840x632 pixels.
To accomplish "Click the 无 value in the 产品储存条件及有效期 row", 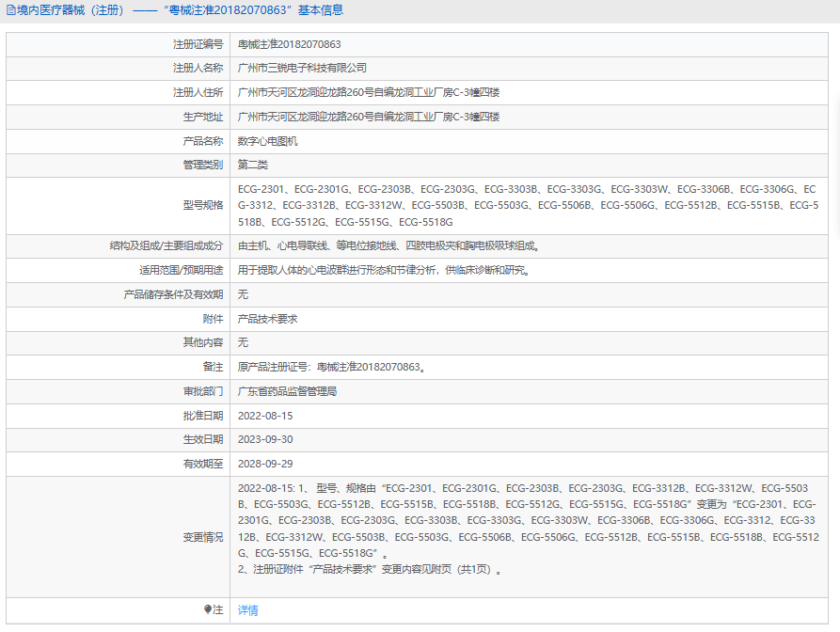I will click(x=243, y=294).
